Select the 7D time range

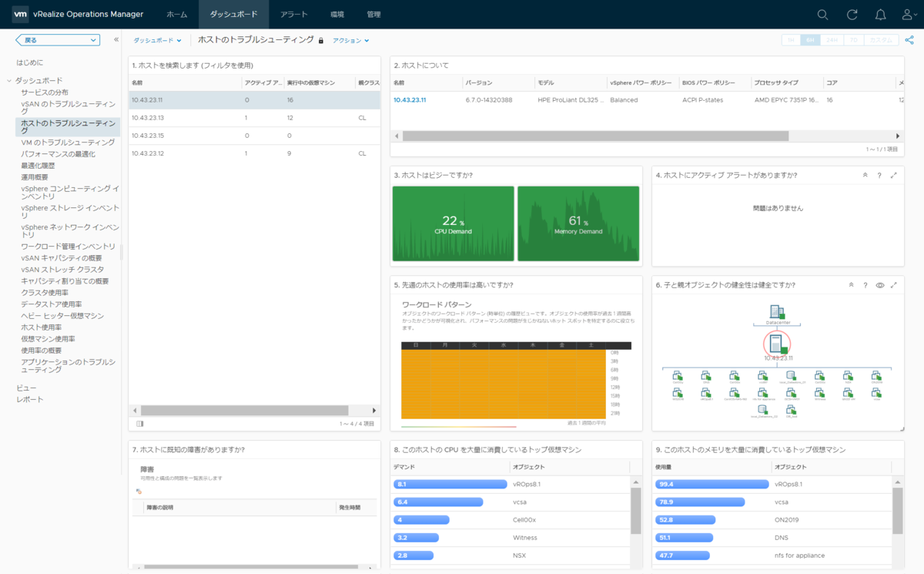tap(853, 40)
